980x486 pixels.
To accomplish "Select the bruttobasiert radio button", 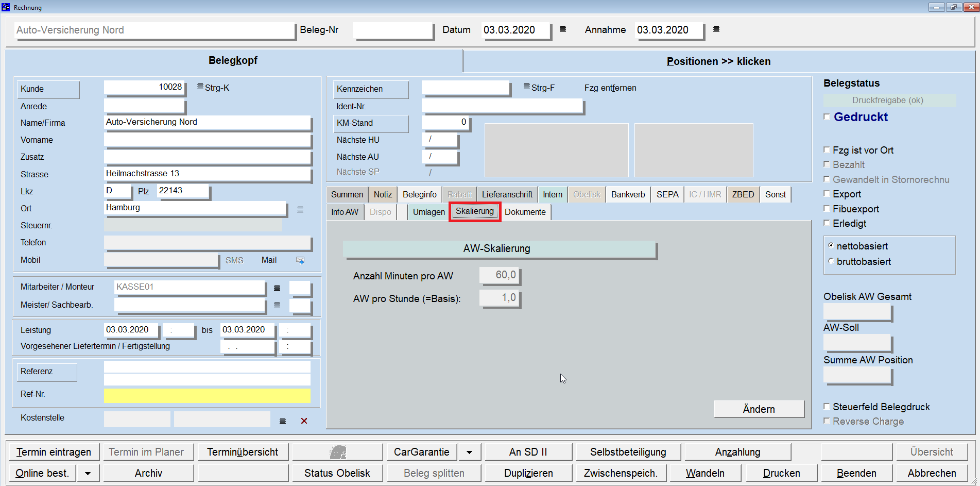I will click(831, 261).
